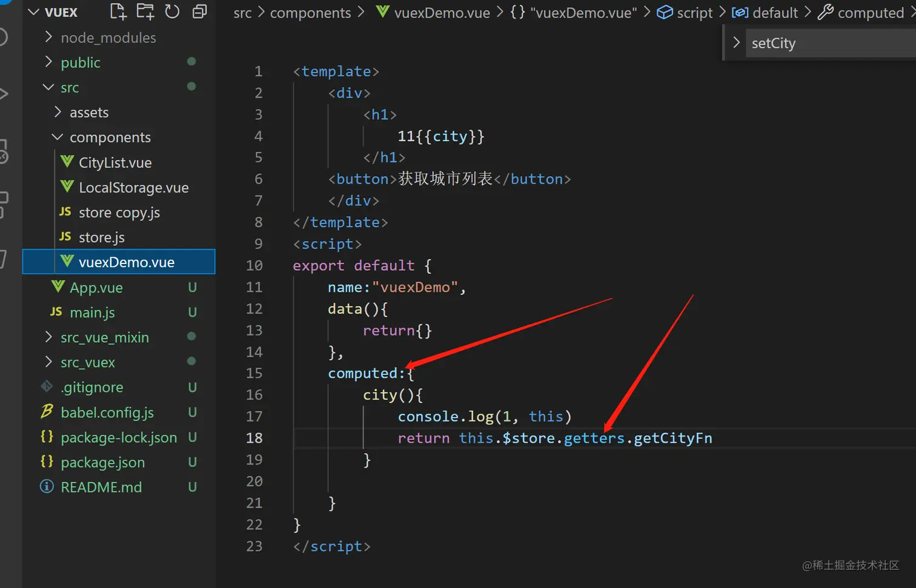This screenshot has width=916, height=588.
Task: Open LocalStorage.vue file
Action: click(134, 188)
